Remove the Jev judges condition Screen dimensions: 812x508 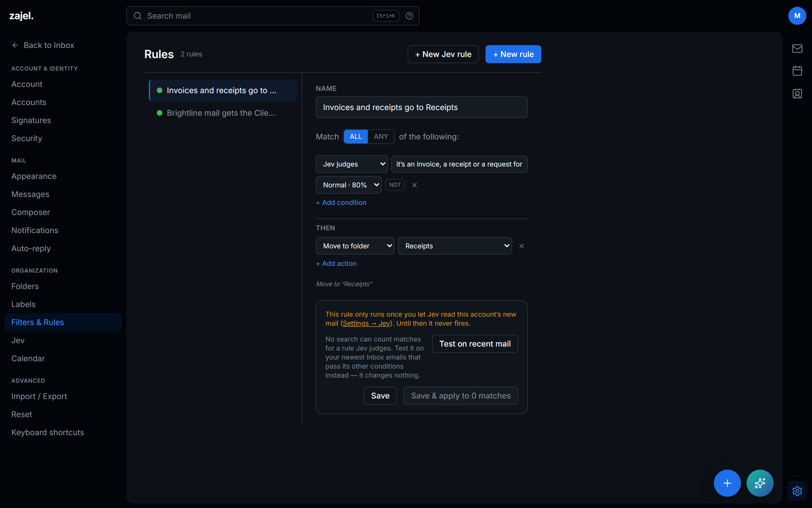414,185
